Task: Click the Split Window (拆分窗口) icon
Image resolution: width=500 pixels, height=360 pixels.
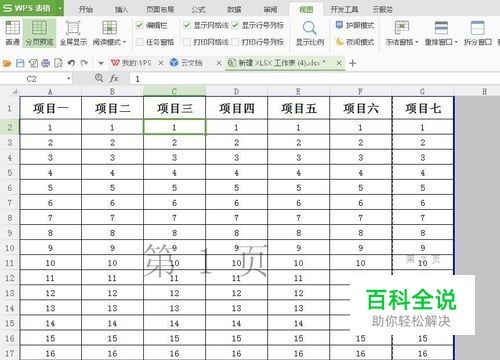Action: (x=477, y=28)
